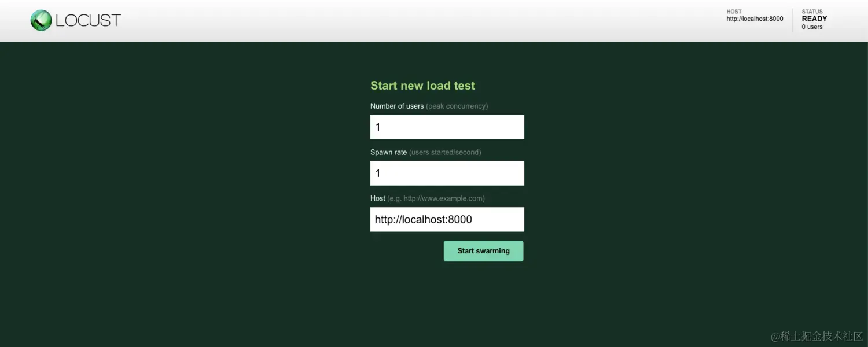Click the Number of users input field
Viewport: 868px width, 347px height.
coord(447,127)
